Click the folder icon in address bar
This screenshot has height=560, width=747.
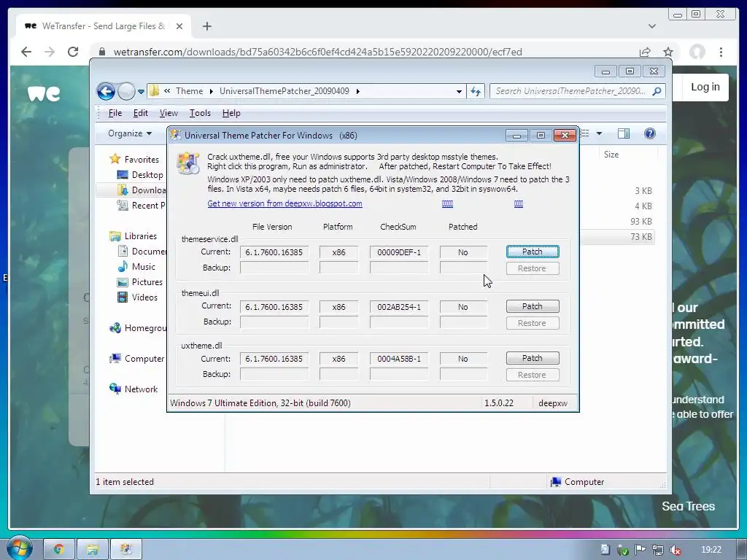155,91
